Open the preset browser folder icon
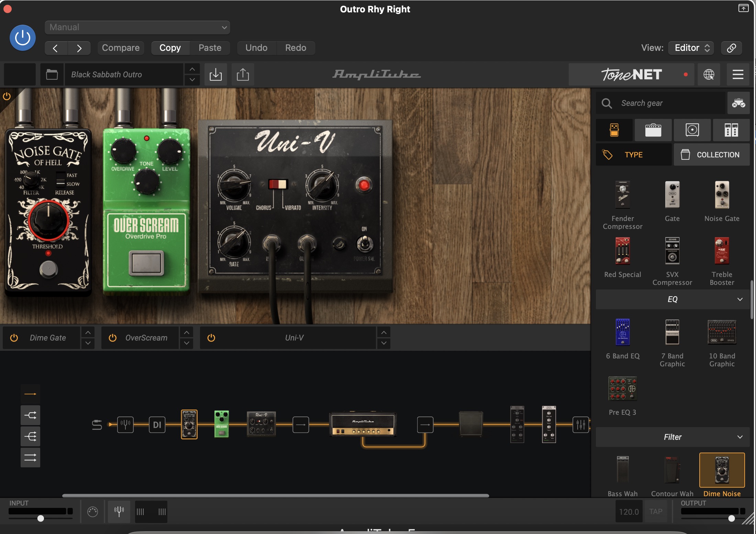 pyautogui.click(x=52, y=75)
